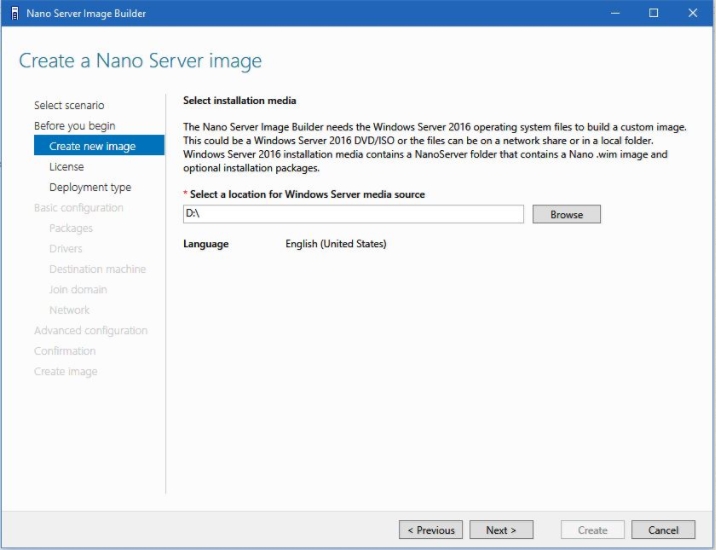716x550 pixels.
Task: Click the Create button
Action: 592,530
